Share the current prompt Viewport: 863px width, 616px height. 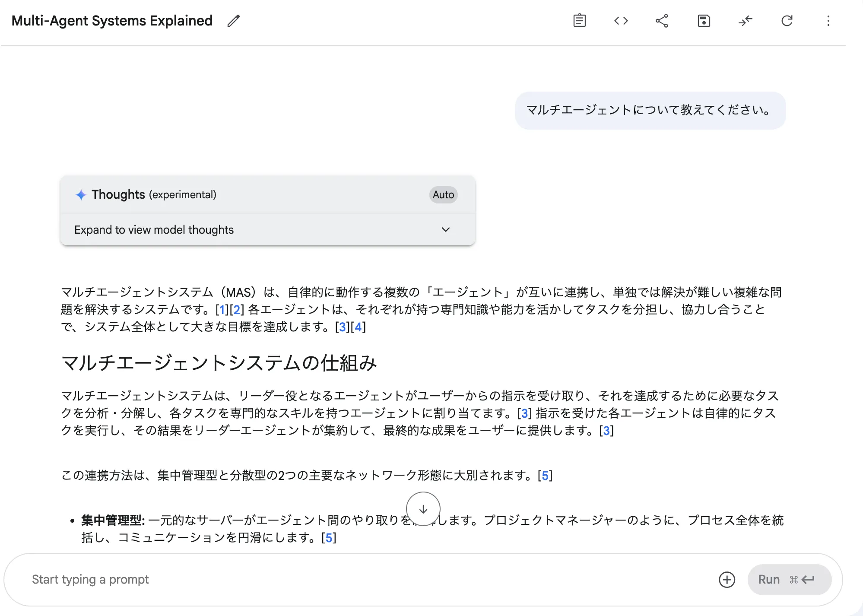coord(662,21)
